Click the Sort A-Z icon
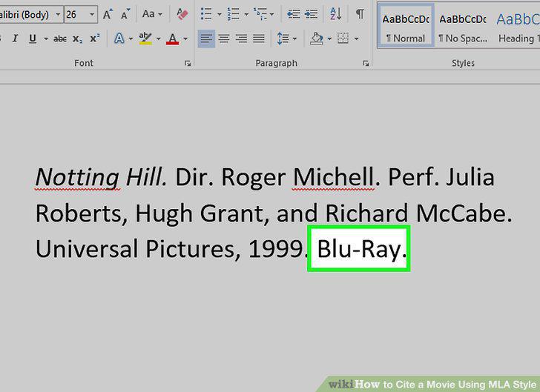The image size is (540, 392). point(336,14)
